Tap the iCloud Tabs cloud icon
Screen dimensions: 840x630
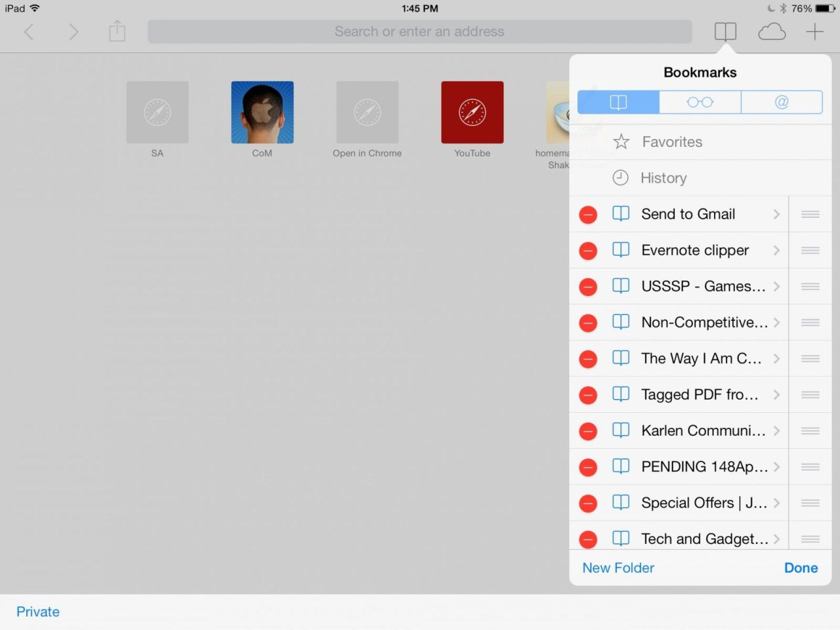click(771, 31)
